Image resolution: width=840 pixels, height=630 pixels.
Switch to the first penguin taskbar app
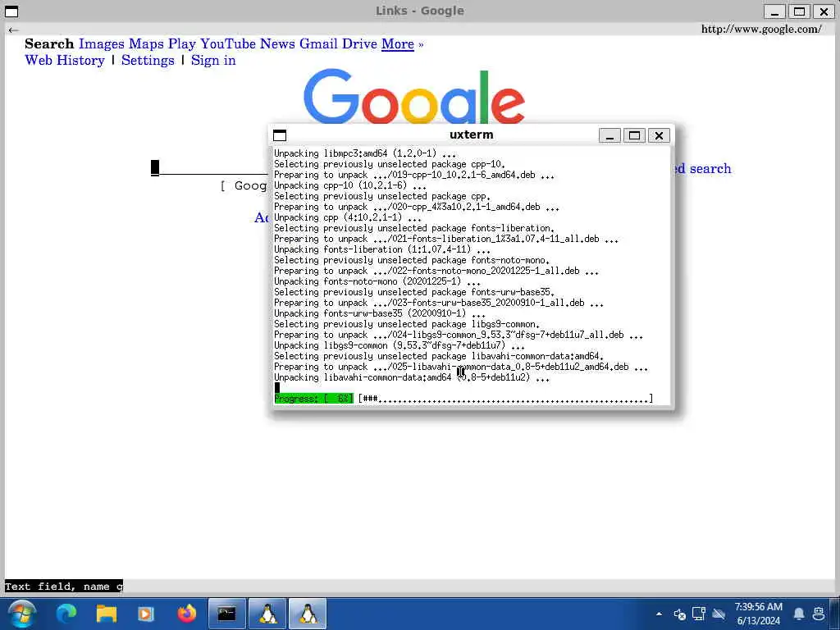click(x=267, y=614)
